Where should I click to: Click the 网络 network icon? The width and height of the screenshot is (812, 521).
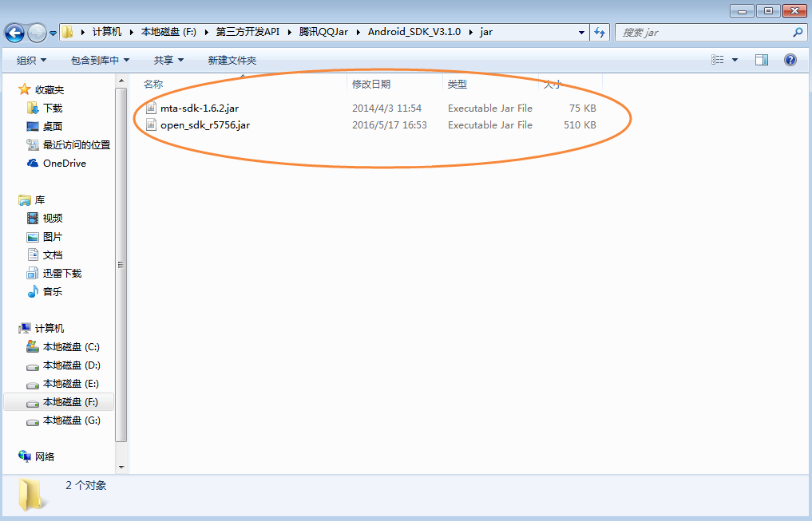(24, 456)
